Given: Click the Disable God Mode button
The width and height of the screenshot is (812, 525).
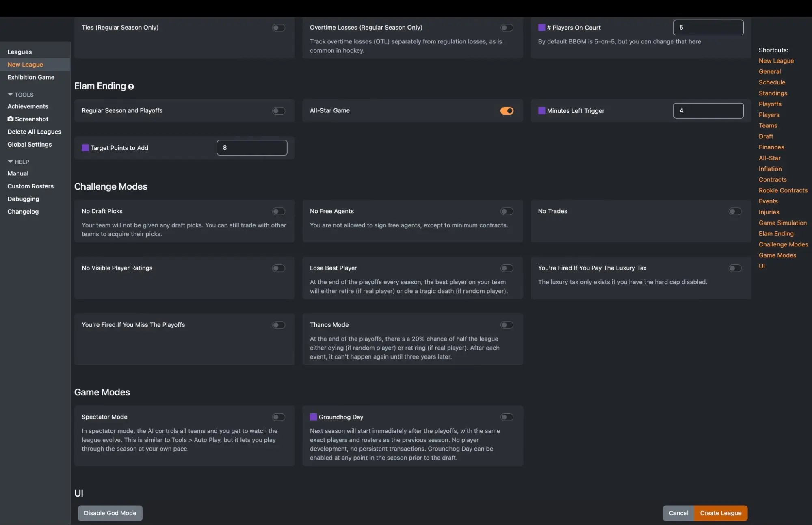Looking at the screenshot, I should coord(110,512).
